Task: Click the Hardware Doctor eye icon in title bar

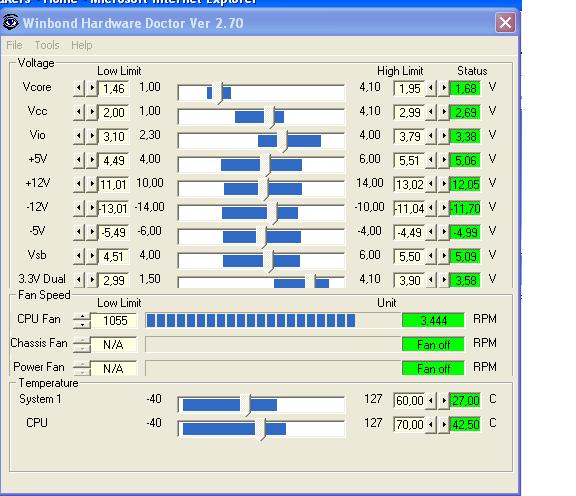Action: tap(10, 22)
